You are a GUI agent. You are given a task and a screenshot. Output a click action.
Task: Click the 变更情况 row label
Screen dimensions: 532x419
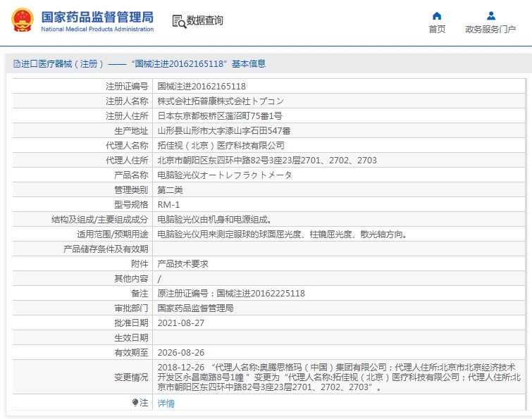click(131, 377)
